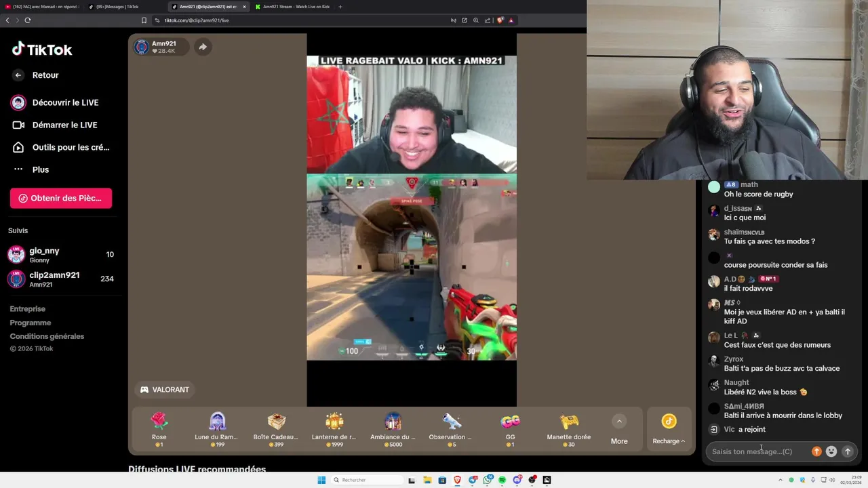This screenshot has width=868, height=488.
Task: Open Démarrer le LIVE
Action: (x=64, y=125)
